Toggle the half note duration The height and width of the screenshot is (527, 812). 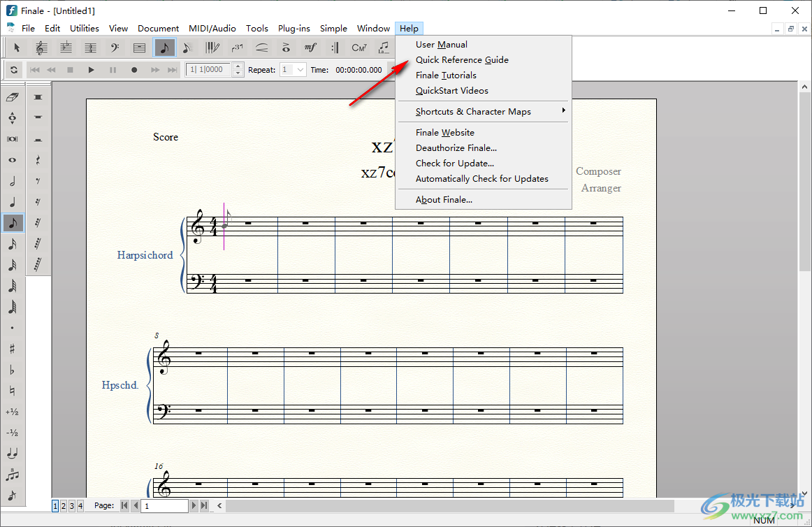(12, 181)
